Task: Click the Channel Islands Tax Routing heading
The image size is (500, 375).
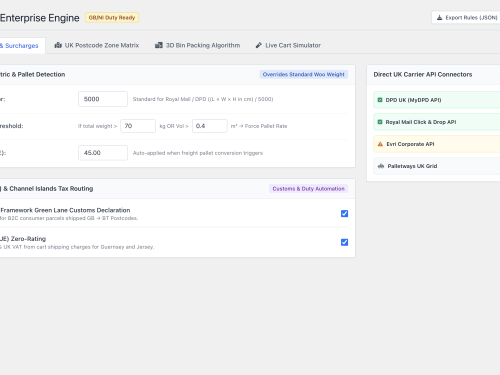Action: coord(47,189)
